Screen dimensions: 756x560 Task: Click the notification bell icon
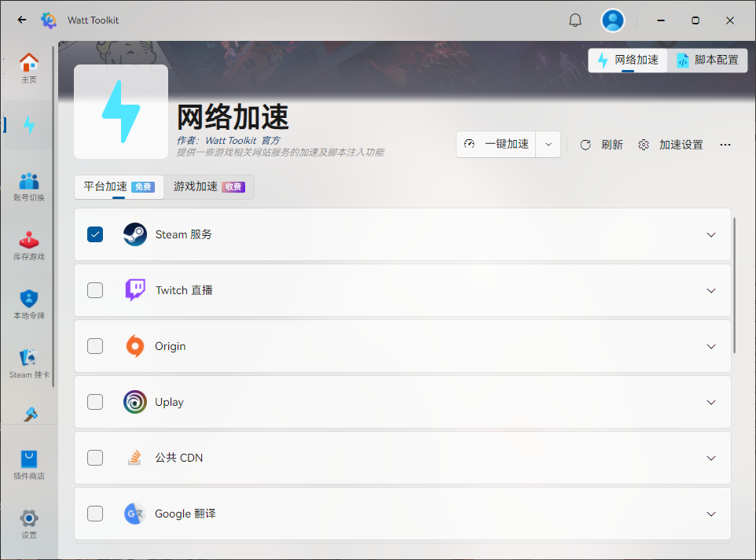point(575,20)
